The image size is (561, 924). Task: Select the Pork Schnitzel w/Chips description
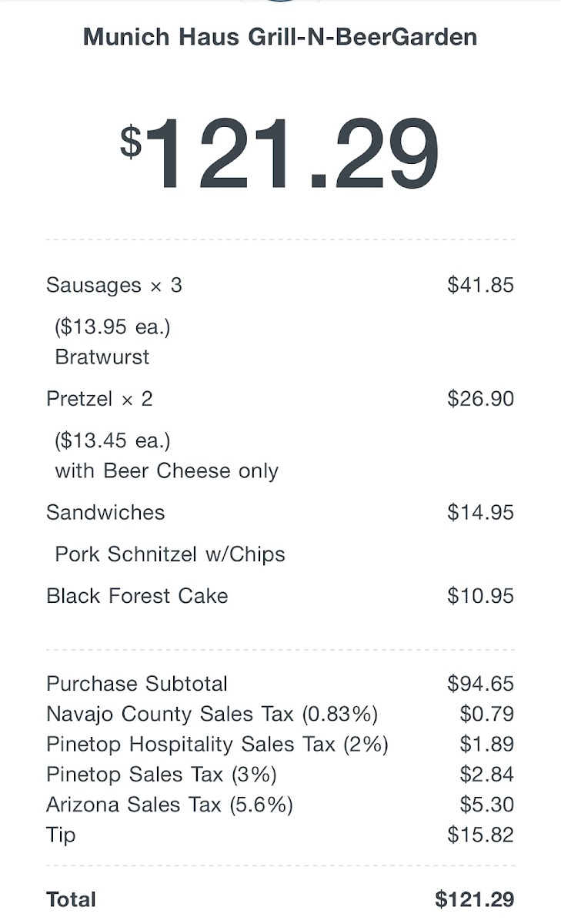pos(170,554)
